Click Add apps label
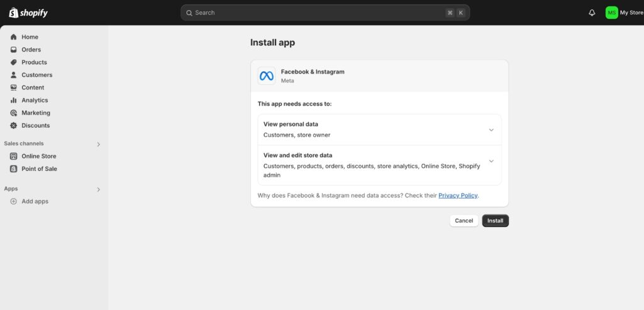This screenshot has width=644, height=310. click(x=35, y=201)
